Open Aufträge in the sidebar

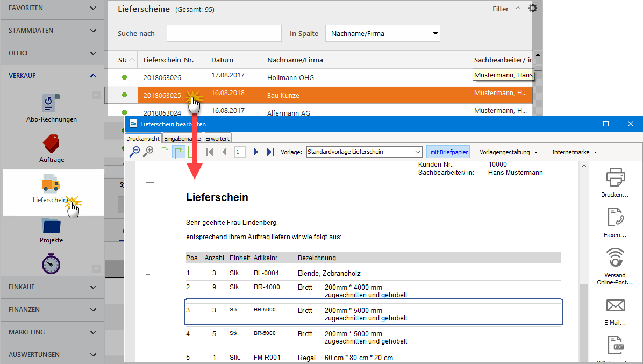pos(51,148)
